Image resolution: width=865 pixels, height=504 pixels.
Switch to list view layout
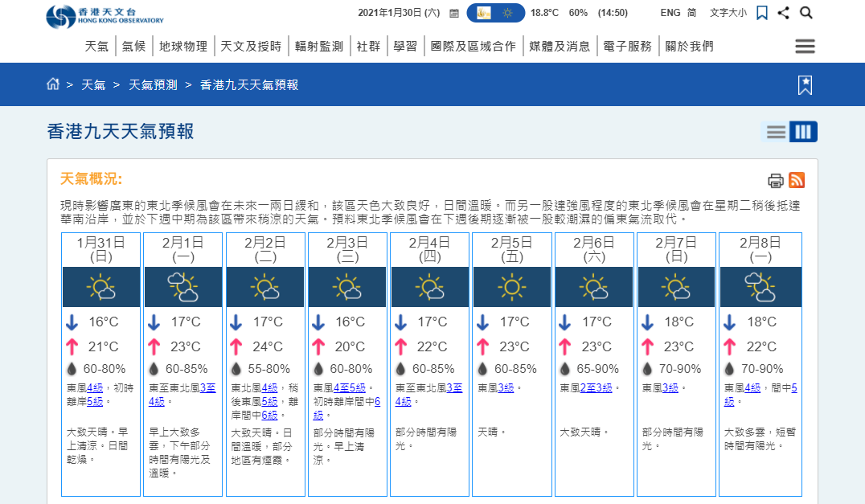(776, 132)
